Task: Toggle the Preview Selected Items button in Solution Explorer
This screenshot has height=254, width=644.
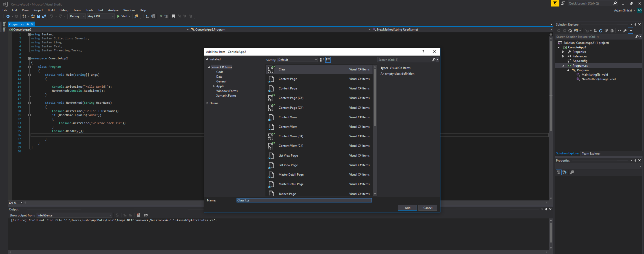Action: coord(631,31)
